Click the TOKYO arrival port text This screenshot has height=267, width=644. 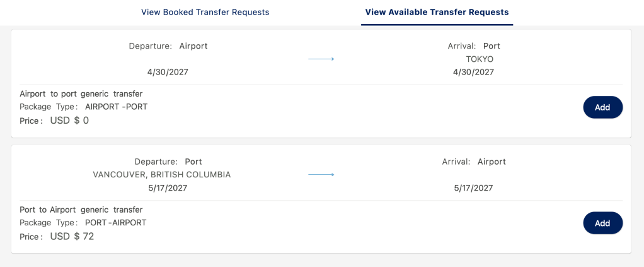tap(480, 59)
